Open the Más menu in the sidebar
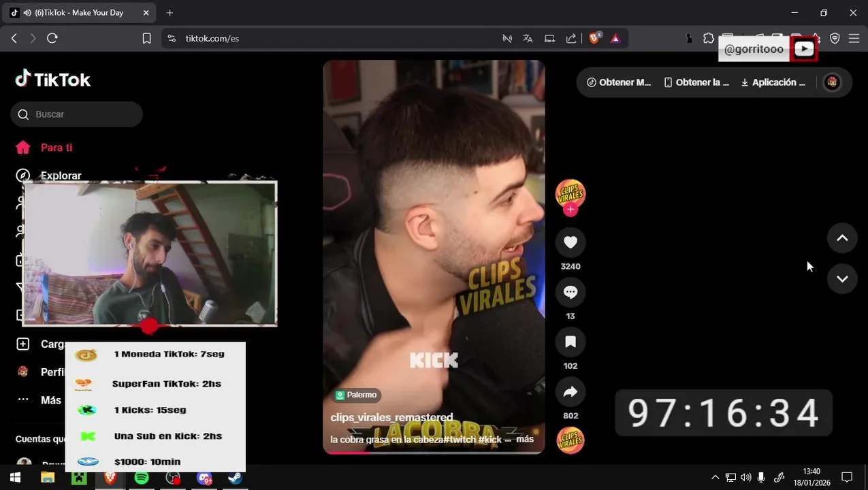 click(39, 400)
